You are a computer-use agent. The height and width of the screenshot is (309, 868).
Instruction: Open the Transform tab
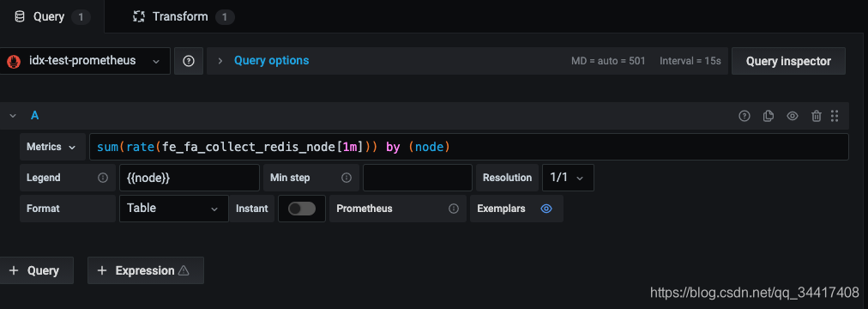tap(184, 16)
